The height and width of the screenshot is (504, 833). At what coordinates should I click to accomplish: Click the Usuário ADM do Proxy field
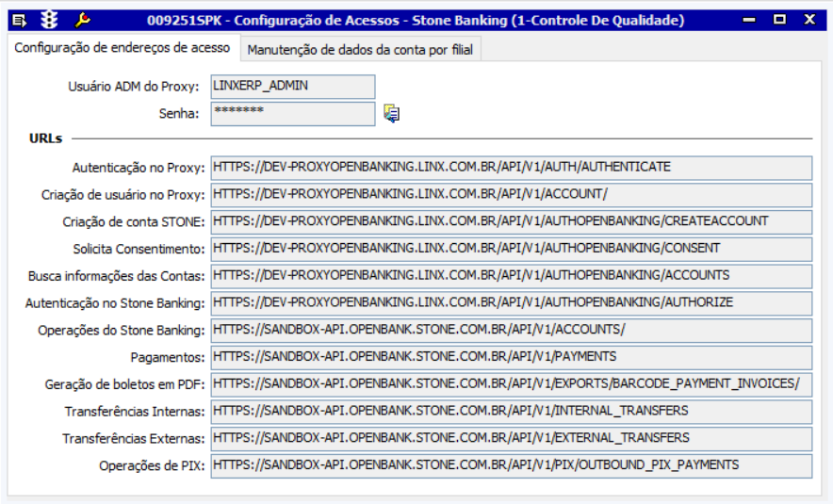[x=293, y=87]
